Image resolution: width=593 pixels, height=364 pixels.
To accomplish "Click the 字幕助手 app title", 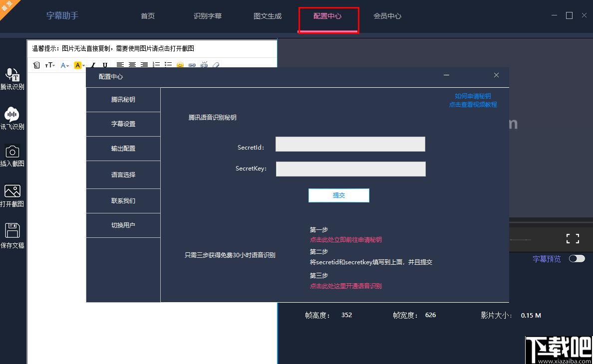I will [x=62, y=15].
